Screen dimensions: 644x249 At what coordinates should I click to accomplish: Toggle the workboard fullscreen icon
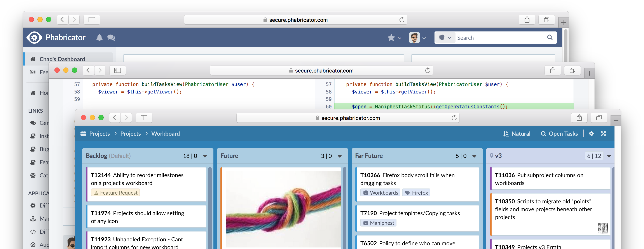pyautogui.click(x=603, y=134)
